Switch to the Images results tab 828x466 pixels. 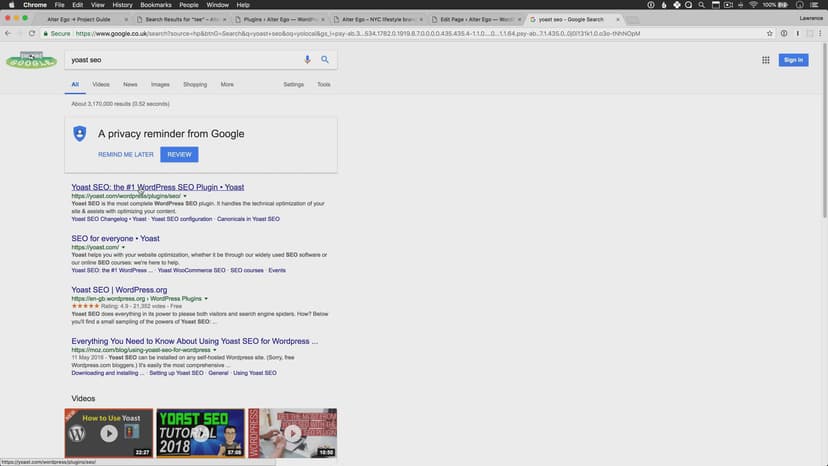coord(160,85)
